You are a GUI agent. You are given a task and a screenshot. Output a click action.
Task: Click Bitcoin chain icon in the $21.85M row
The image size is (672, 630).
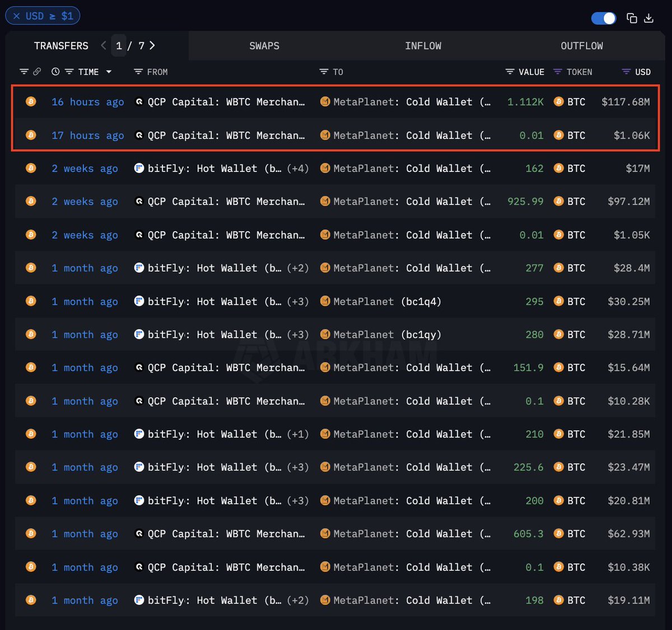click(31, 434)
